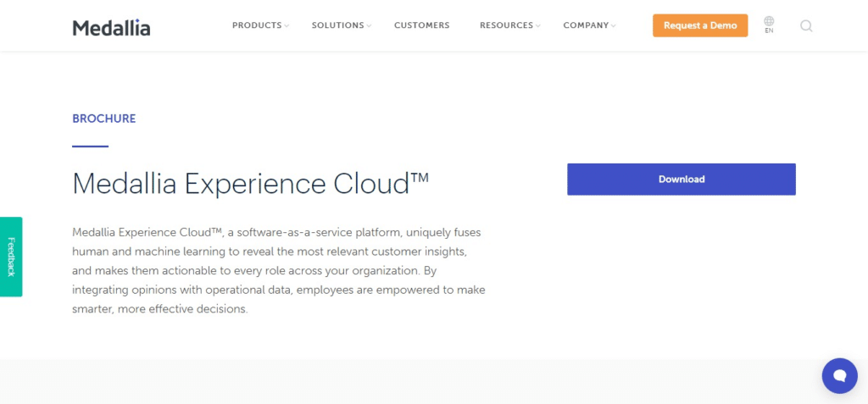This screenshot has width=868, height=404.
Task: Expand the Products menu chevron
Action: coord(287,26)
